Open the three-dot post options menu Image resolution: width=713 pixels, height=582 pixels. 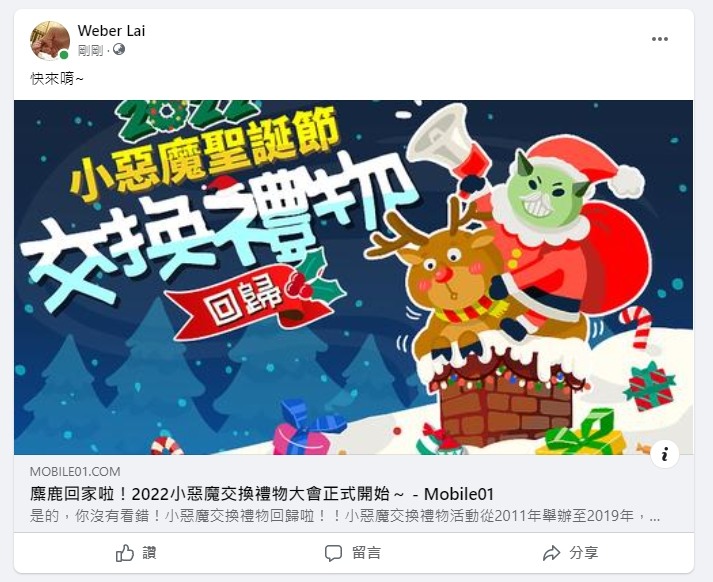tap(659, 39)
